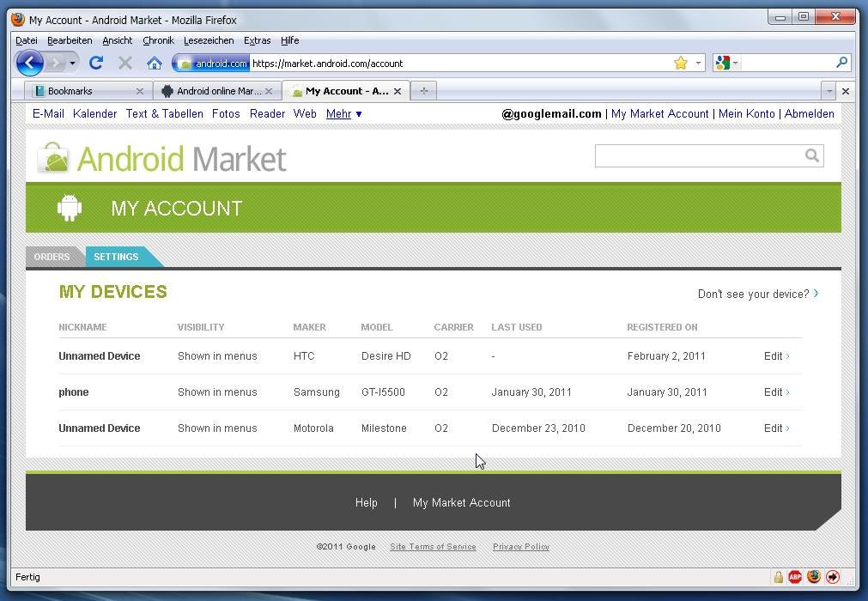Open the URL history dropdown arrow
This screenshot has width=868, height=601.
698,63
